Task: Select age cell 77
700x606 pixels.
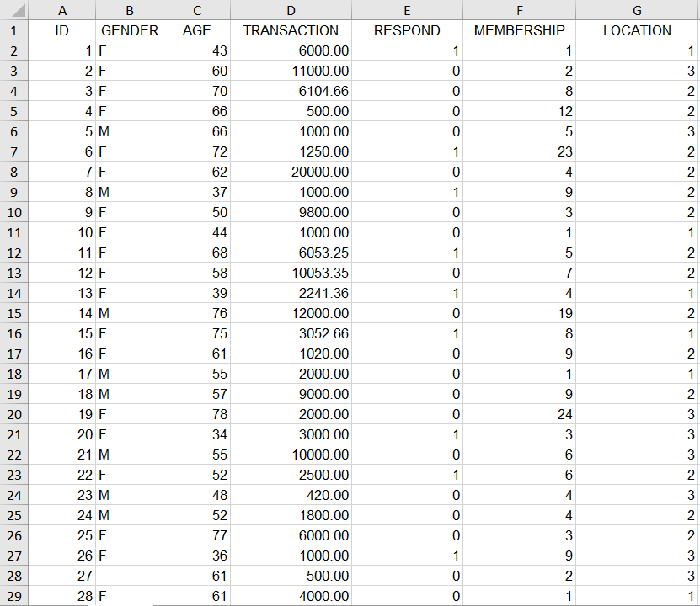Action: coord(197,535)
